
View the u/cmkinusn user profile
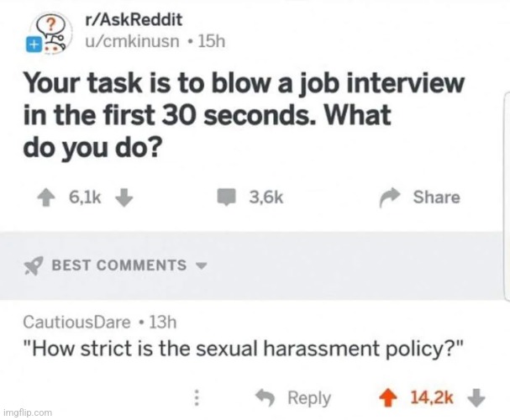tap(132, 42)
